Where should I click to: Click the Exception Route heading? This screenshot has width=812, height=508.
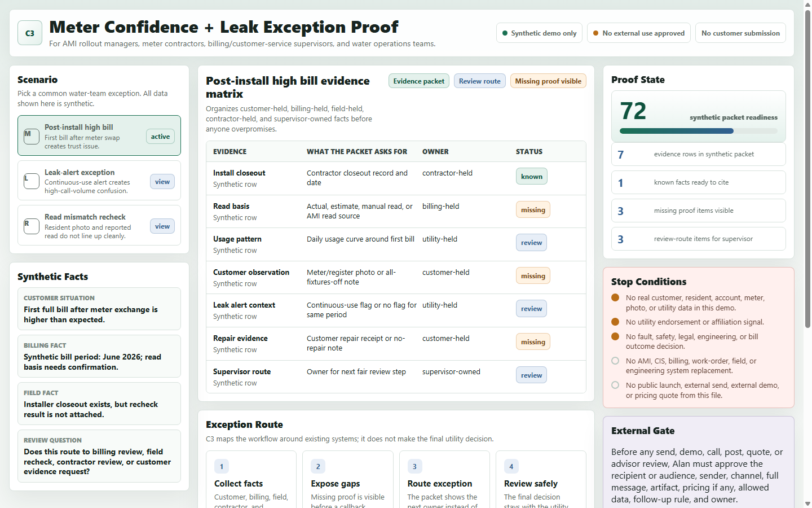[244, 424]
